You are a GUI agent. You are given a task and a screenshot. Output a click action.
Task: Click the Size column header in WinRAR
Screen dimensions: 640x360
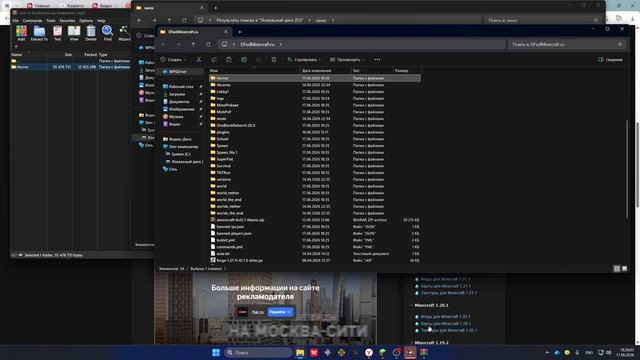[x=68, y=54]
